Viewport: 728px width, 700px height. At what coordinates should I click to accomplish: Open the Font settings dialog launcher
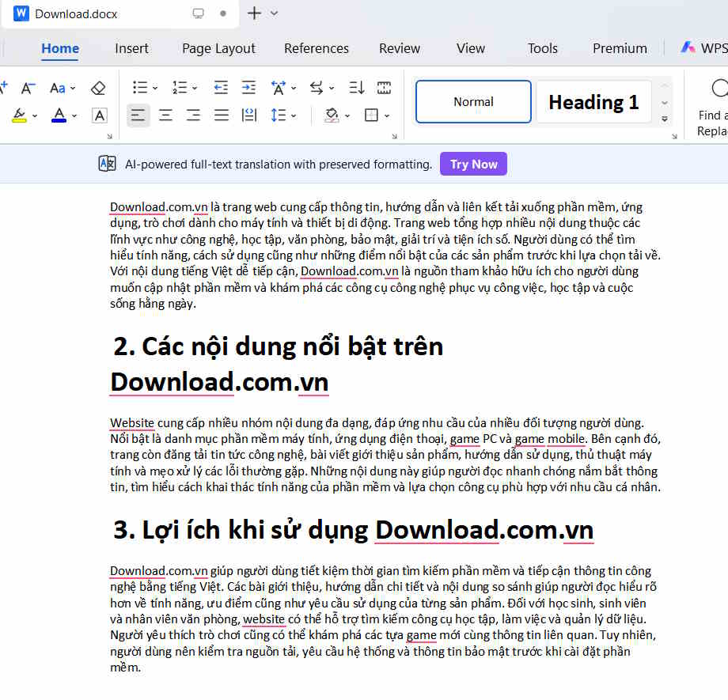(109, 137)
